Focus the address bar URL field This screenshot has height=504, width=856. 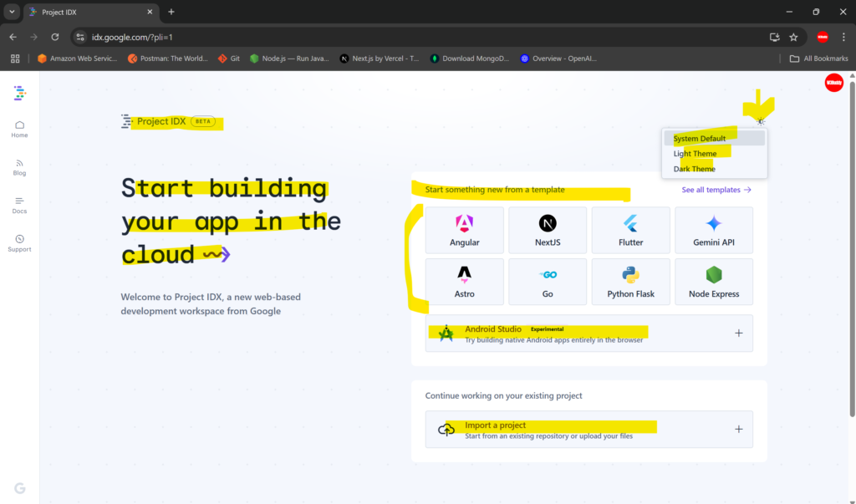425,37
